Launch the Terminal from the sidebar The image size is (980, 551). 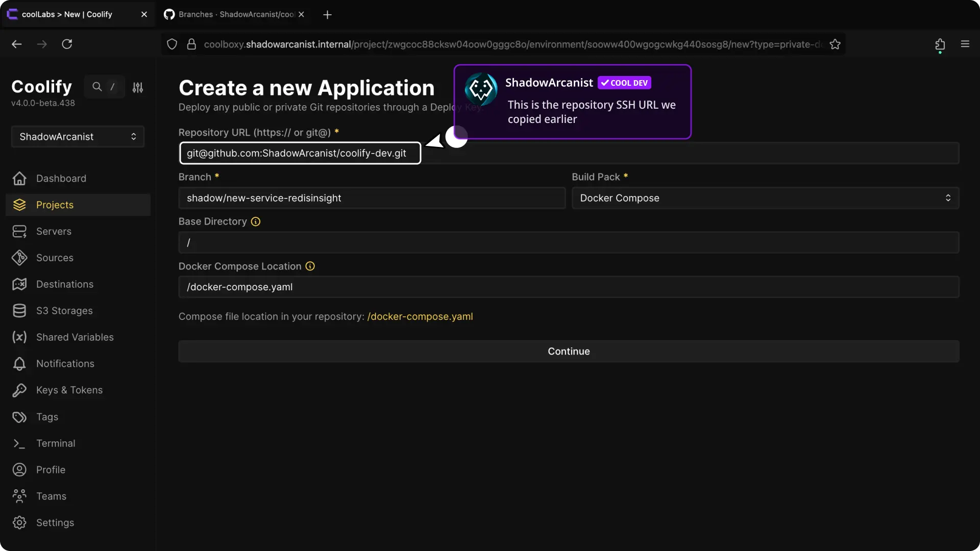(x=56, y=443)
